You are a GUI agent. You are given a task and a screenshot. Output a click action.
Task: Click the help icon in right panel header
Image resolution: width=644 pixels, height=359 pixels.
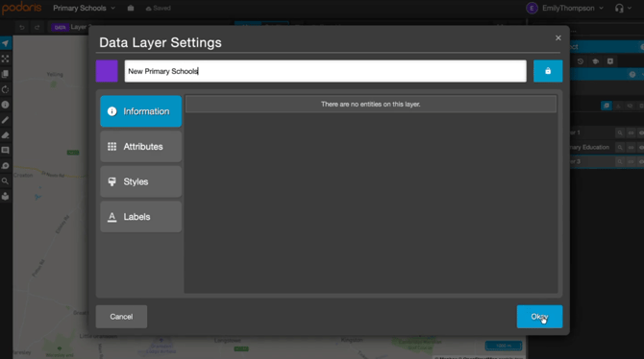tap(632, 74)
